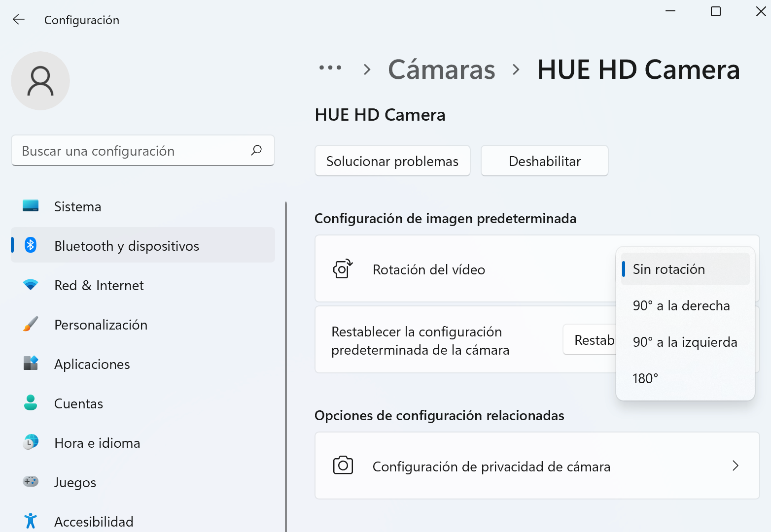Open Configuración de privacidad de cámara
The height and width of the screenshot is (532, 771).
tap(537, 465)
